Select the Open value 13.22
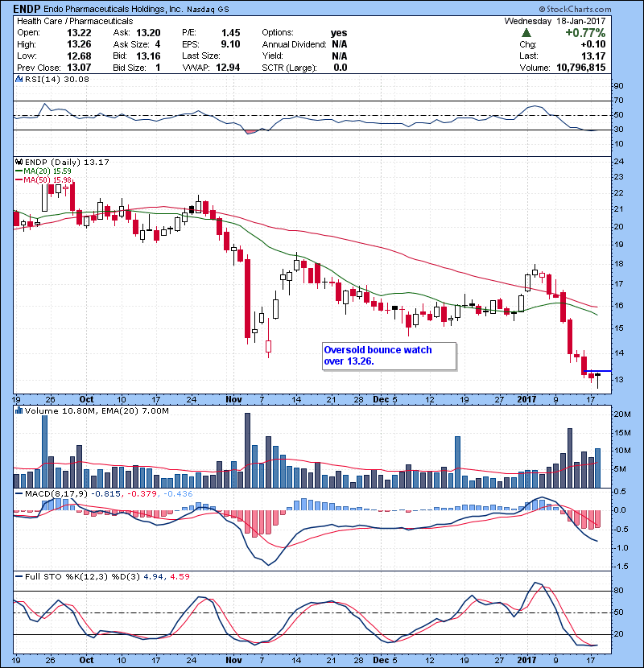Screen dimensions: 644x668 coord(79,33)
